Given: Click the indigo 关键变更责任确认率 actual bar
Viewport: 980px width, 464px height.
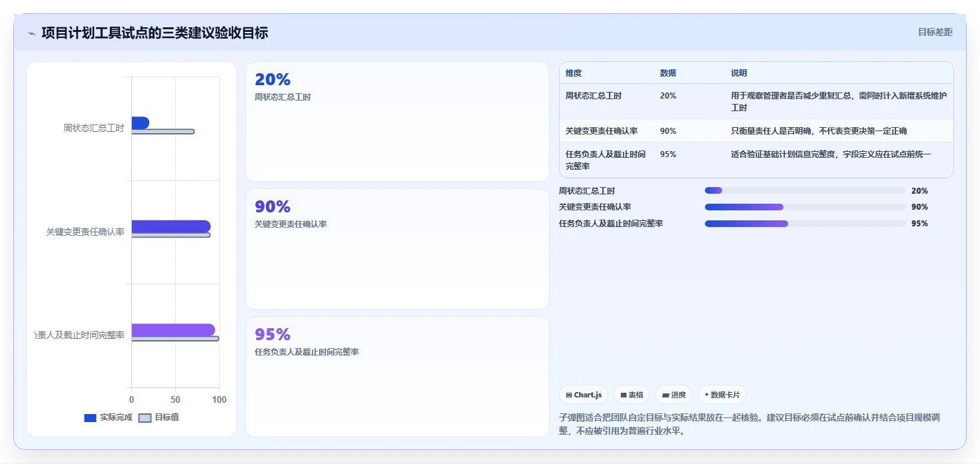Looking at the screenshot, I should pos(171,226).
